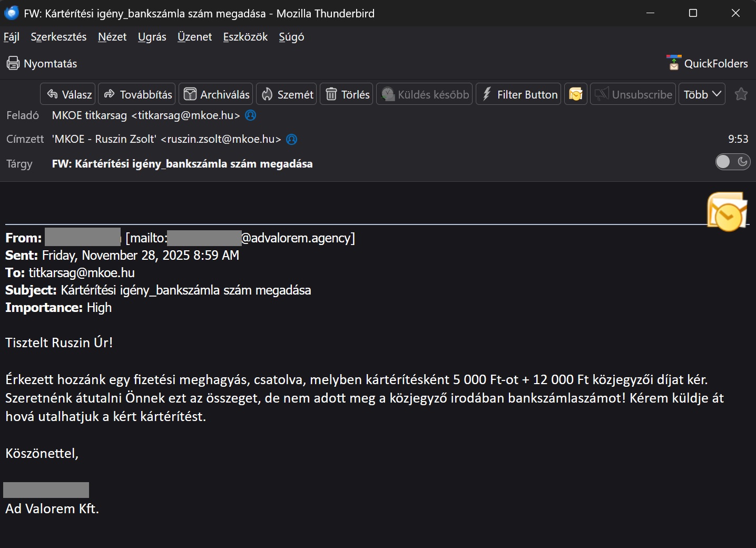Click the Filter Button toolbar item
Viewport: 756px width, 548px height.
click(x=519, y=94)
